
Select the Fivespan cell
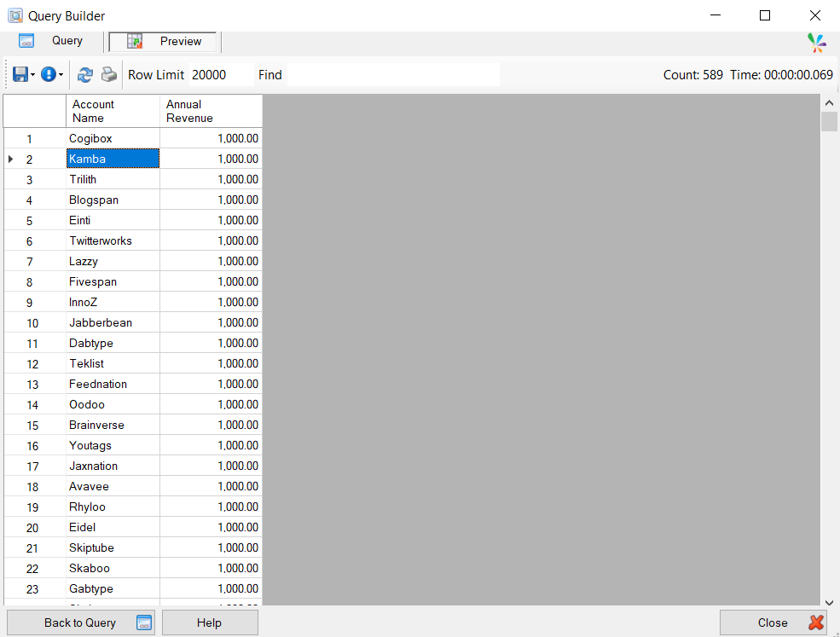coord(113,281)
